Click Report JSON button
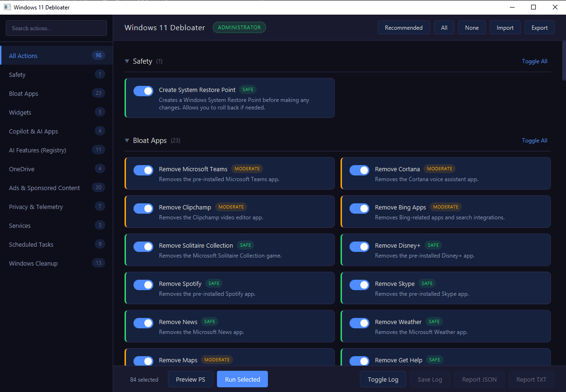The width and height of the screenshot is (566, 392). click(479, 379)
